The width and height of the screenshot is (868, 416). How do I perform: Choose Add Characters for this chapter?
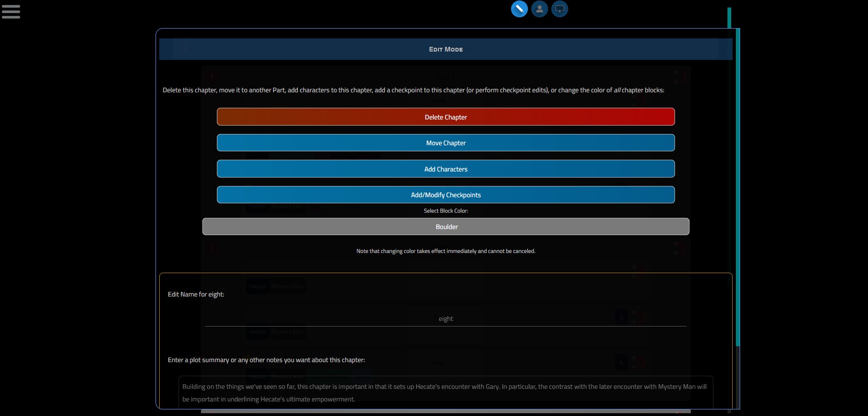pyautogui.click(x=445, y=169)
